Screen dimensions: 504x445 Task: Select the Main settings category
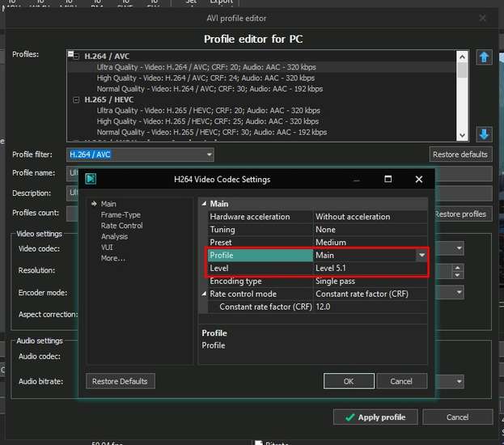(108, 204)
